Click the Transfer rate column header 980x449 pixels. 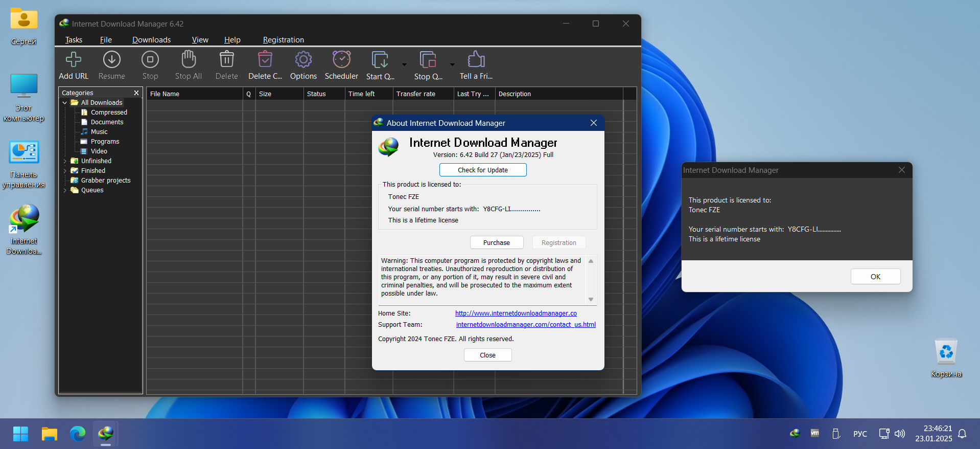423,94
